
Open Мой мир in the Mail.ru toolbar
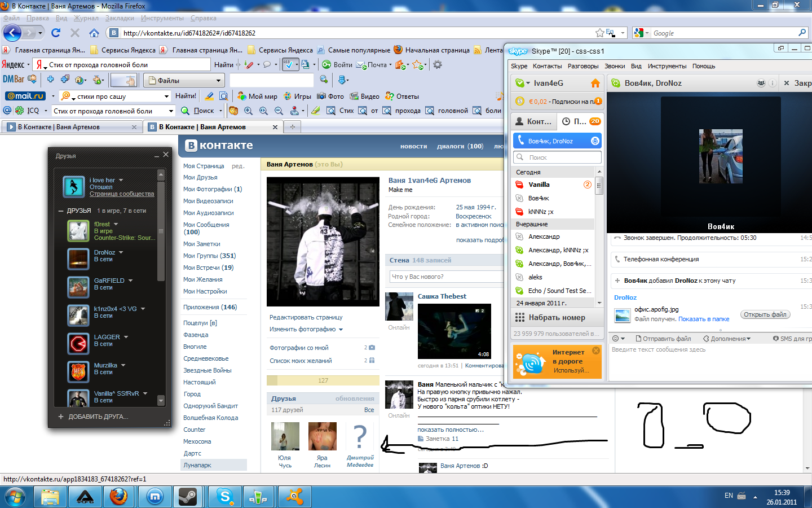tap(257, 96)
